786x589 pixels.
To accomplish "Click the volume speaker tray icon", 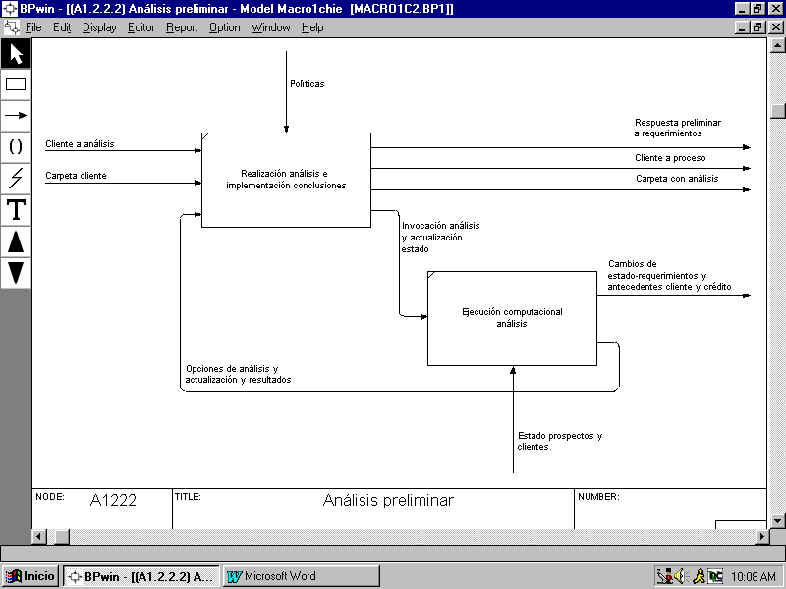I will 680,576.
